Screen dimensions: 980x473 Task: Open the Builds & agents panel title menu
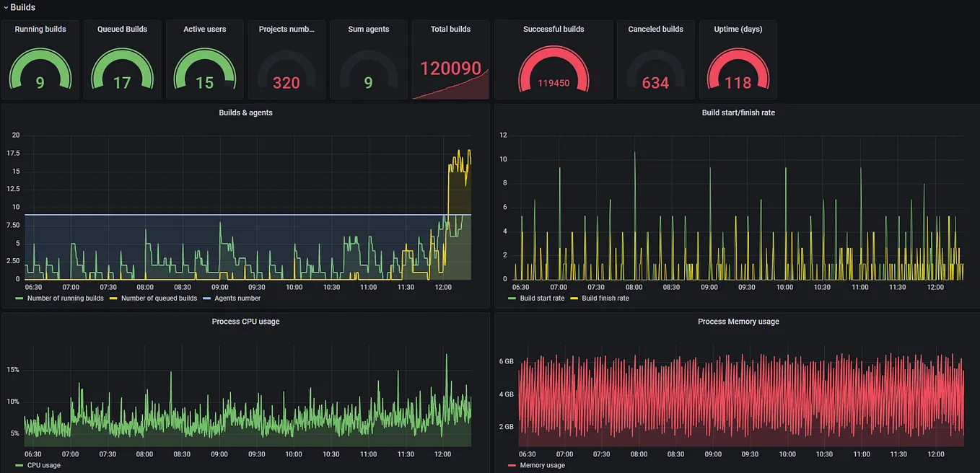[245, 112]
